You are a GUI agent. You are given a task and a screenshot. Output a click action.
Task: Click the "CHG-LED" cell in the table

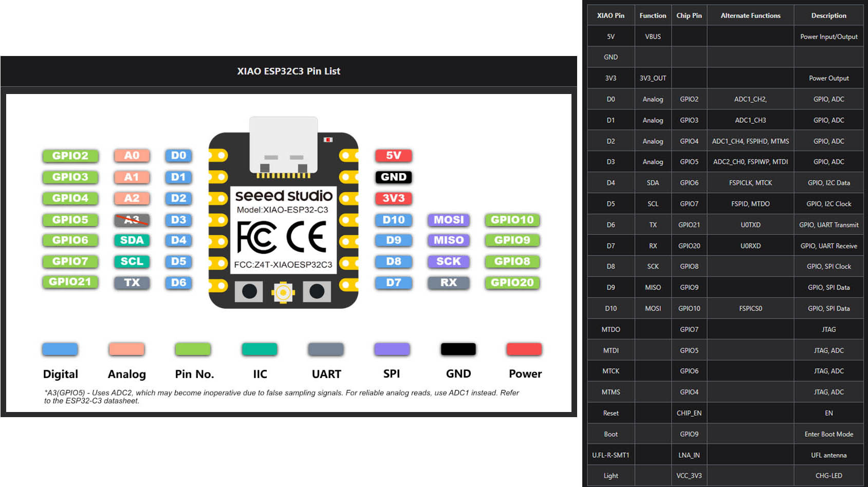pos(829,476)
